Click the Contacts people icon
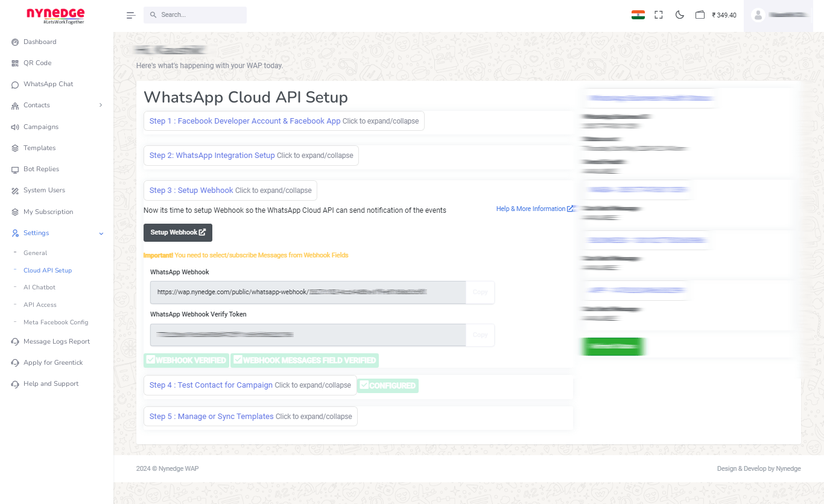 (x=15, y=106)
